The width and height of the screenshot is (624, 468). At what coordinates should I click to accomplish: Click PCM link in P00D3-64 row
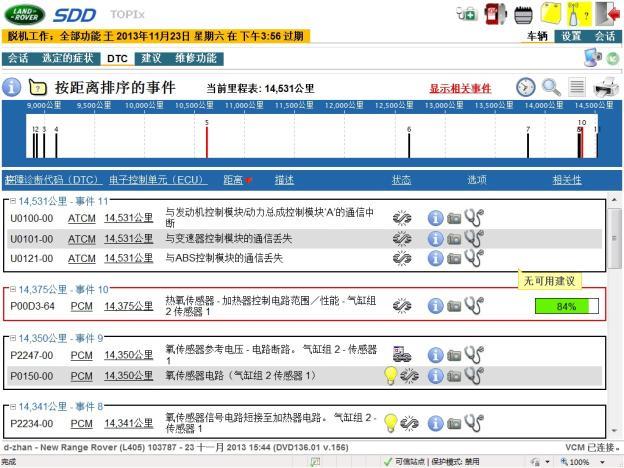coord(82,306)
